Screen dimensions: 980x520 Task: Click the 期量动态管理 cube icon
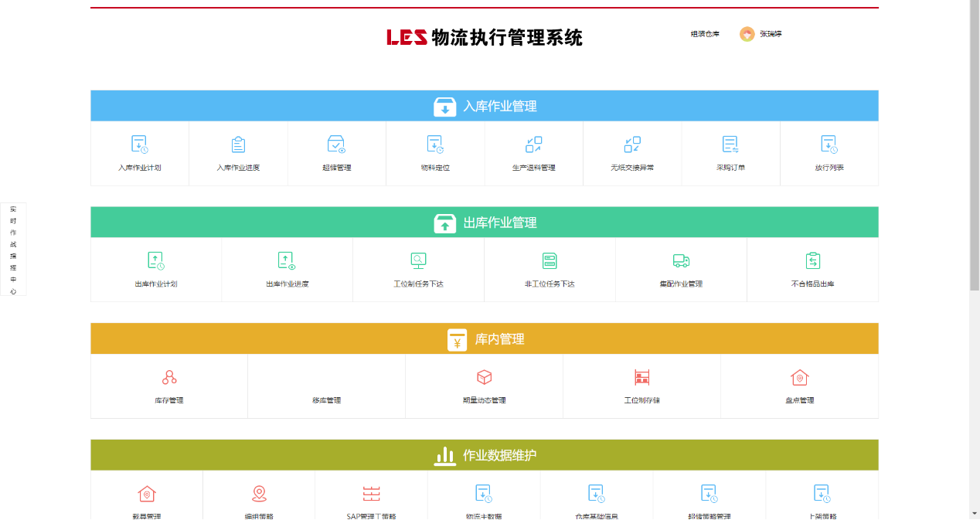coord(484,378)
